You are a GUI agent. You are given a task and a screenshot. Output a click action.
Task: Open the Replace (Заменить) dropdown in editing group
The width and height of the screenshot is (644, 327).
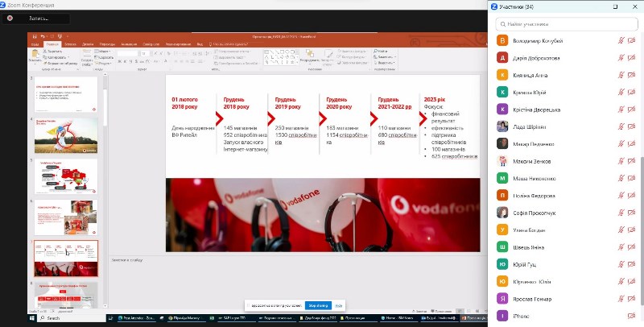click(x=386, y=56)
